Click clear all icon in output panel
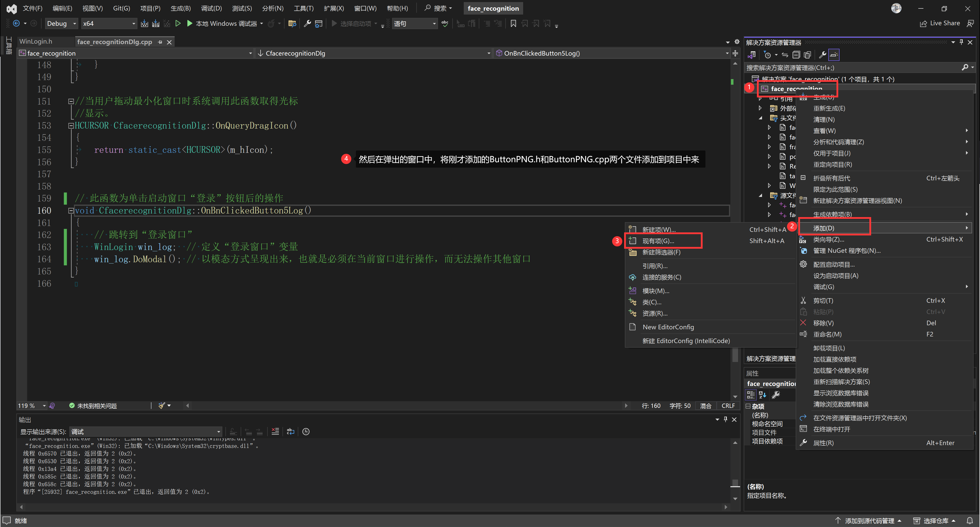Viewport: 980px width, 527px height. tap(275, 431)
